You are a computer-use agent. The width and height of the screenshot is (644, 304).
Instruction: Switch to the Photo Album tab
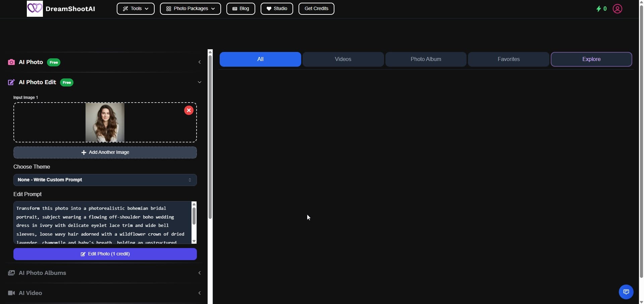(x=426, y=59)
